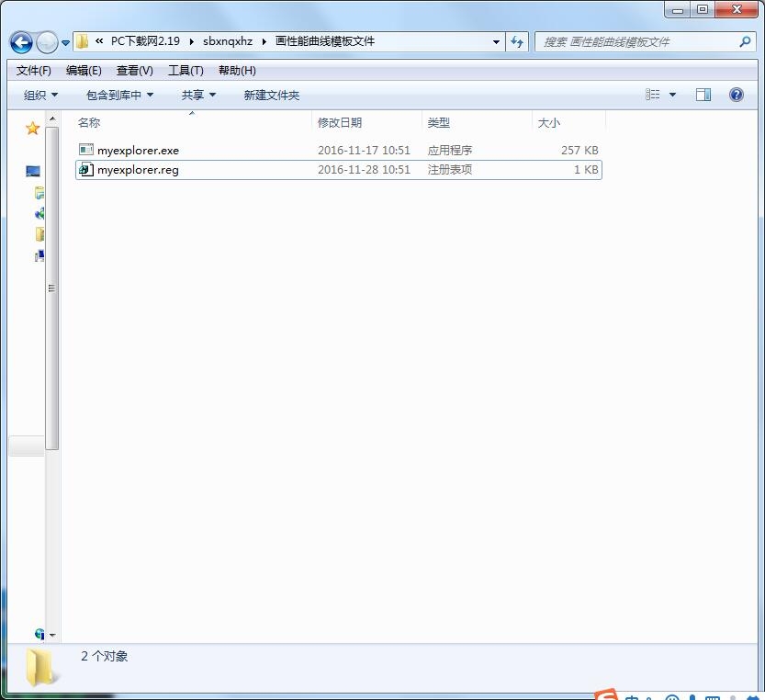Select network globe icon at pane bottom
This screenshot has height=700, width=765.
click(39, 634)
